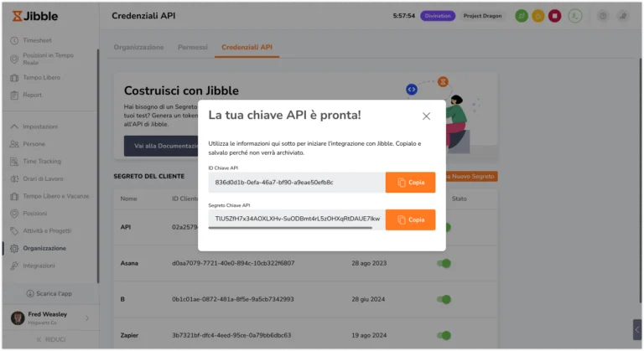Click the Organizzazione gear icon
The width and height of the screenshot is (644, 351).
(x=14, y=248)
